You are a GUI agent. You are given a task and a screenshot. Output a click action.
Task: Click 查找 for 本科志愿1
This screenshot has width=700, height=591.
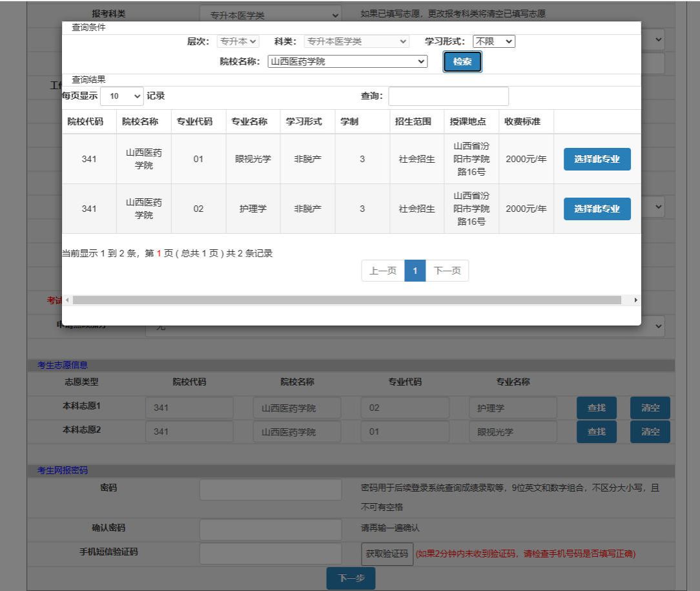pyautogui.click(x=596, y=408)
